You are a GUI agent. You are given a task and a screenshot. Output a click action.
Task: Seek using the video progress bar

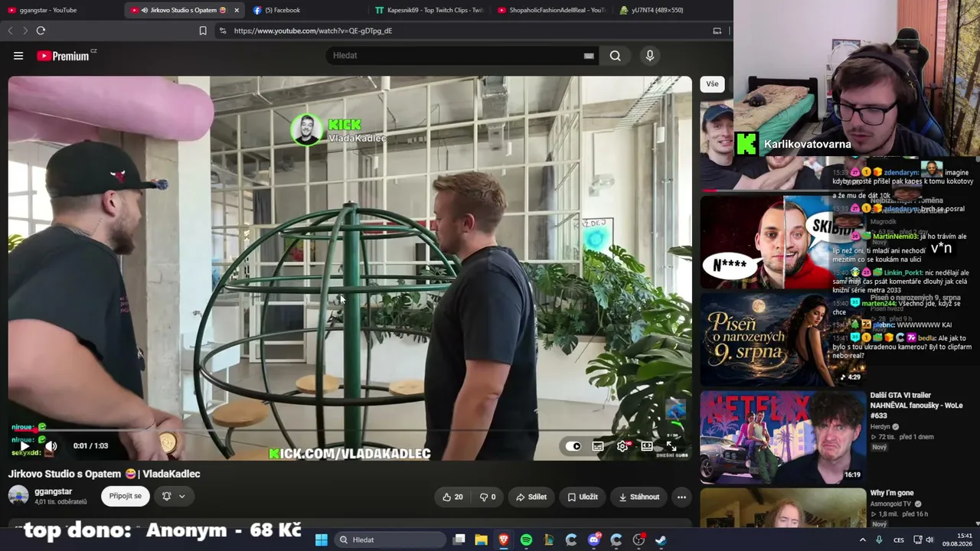click(x=350, y=431)
